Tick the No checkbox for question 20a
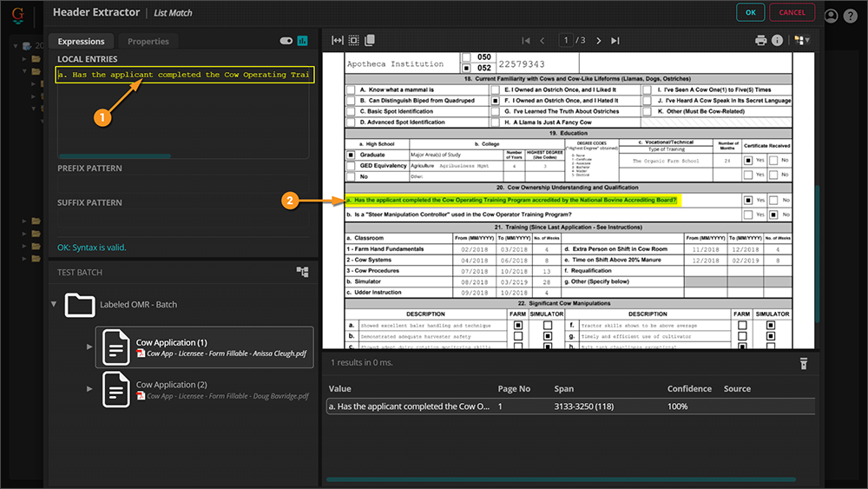868x489 pixels. [x=773, y=200]
